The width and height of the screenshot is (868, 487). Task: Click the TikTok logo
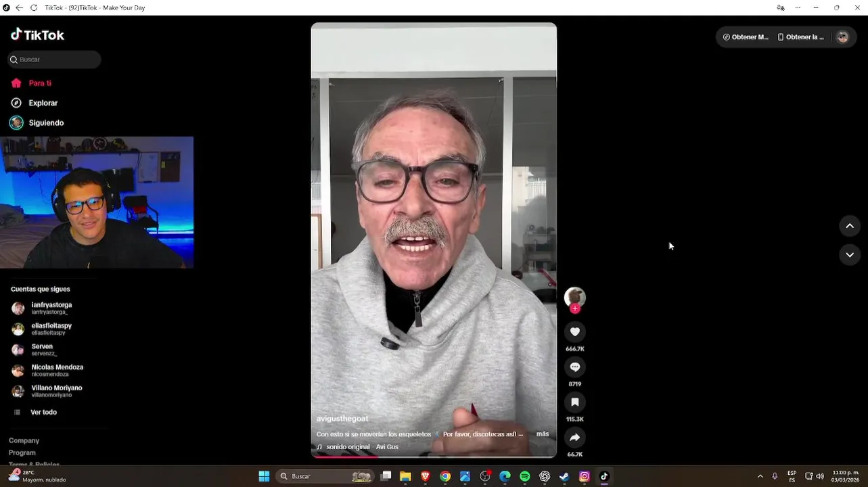click(x=37, y=34)
